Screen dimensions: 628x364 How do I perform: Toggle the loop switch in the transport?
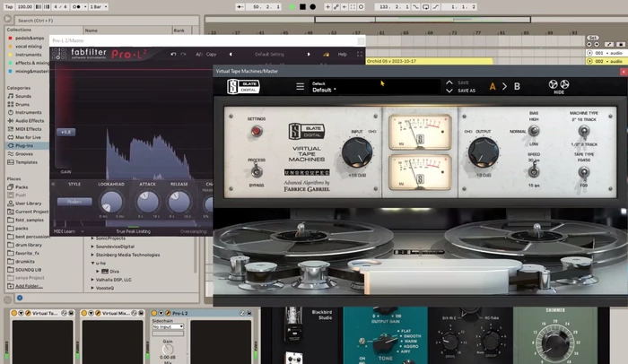425,7
